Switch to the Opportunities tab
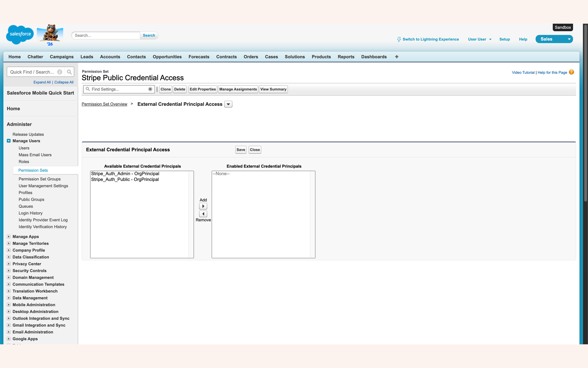 click(167, 57)
